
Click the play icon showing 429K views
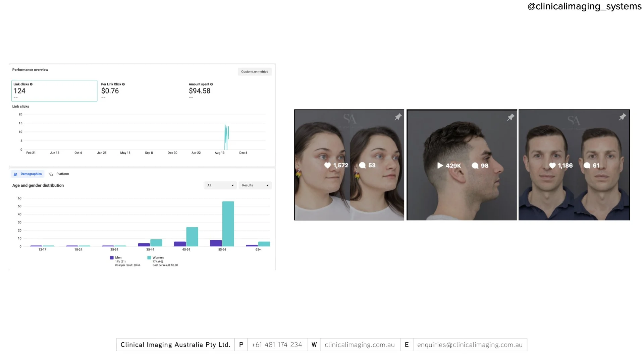[440, 165]
